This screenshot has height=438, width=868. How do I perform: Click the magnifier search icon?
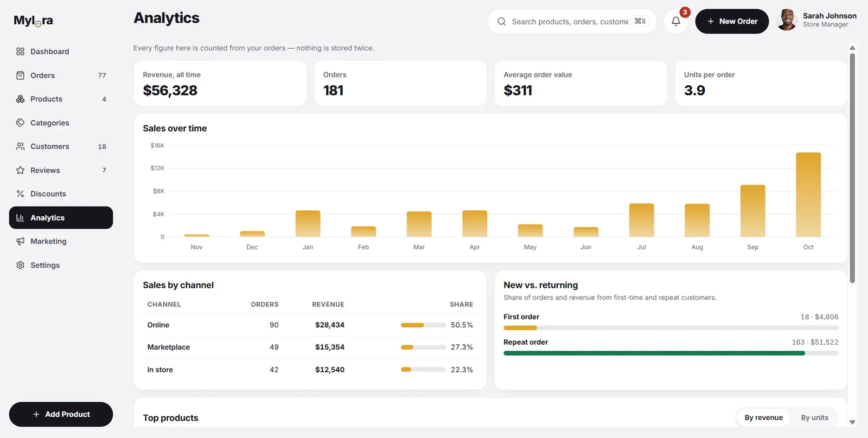(x=502, y=22)
